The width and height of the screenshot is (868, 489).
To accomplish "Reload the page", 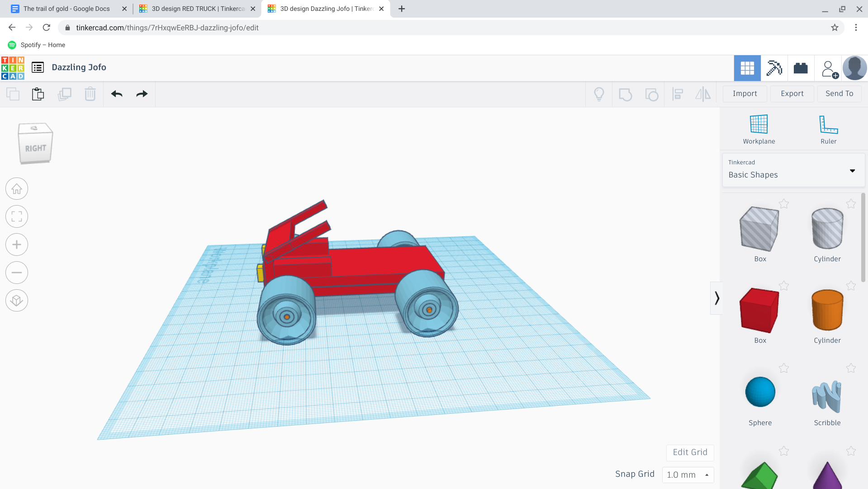I will 46,28.
